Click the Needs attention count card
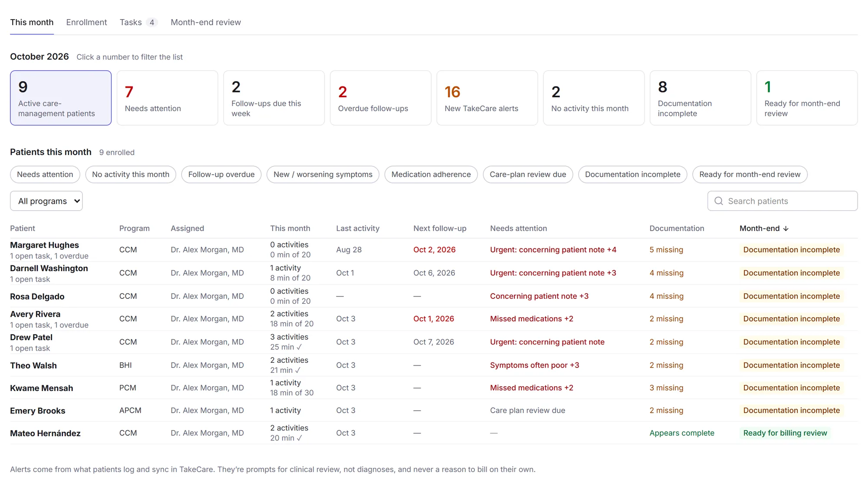868x477 pixels. tap(168, 98)
